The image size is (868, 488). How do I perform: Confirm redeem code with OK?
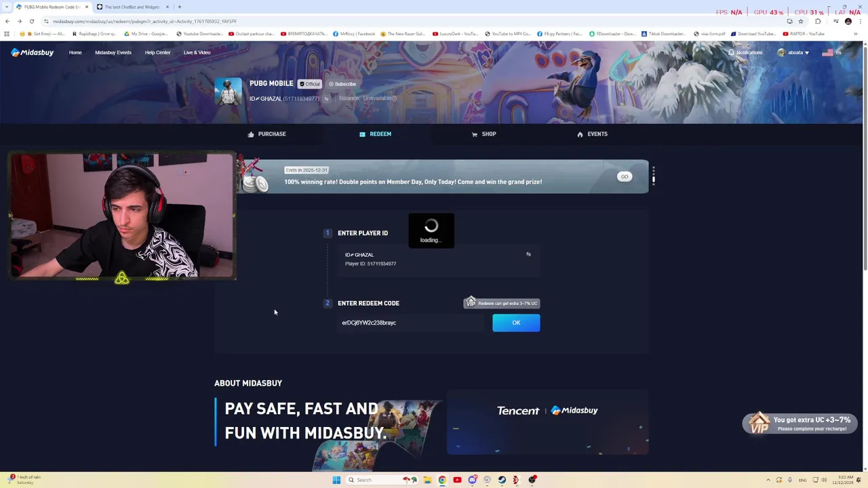coord(516,323)
